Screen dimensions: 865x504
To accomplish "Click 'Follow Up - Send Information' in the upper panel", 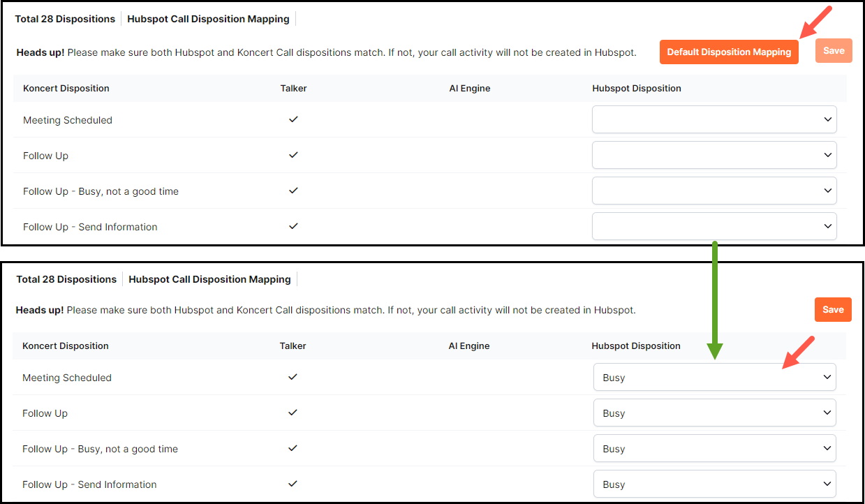I will point(90,227).
